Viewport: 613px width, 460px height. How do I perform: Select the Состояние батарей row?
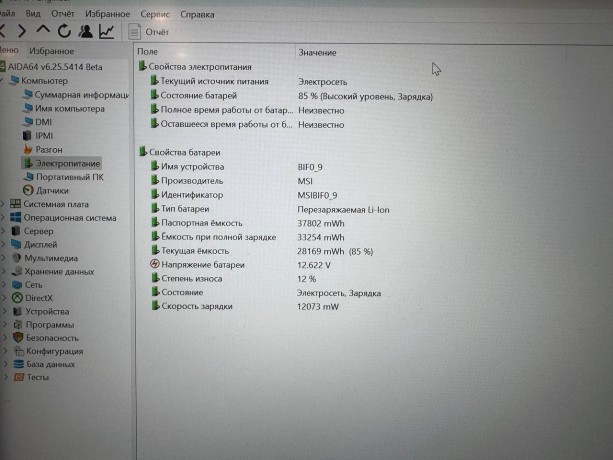click(x=292, y=96)
